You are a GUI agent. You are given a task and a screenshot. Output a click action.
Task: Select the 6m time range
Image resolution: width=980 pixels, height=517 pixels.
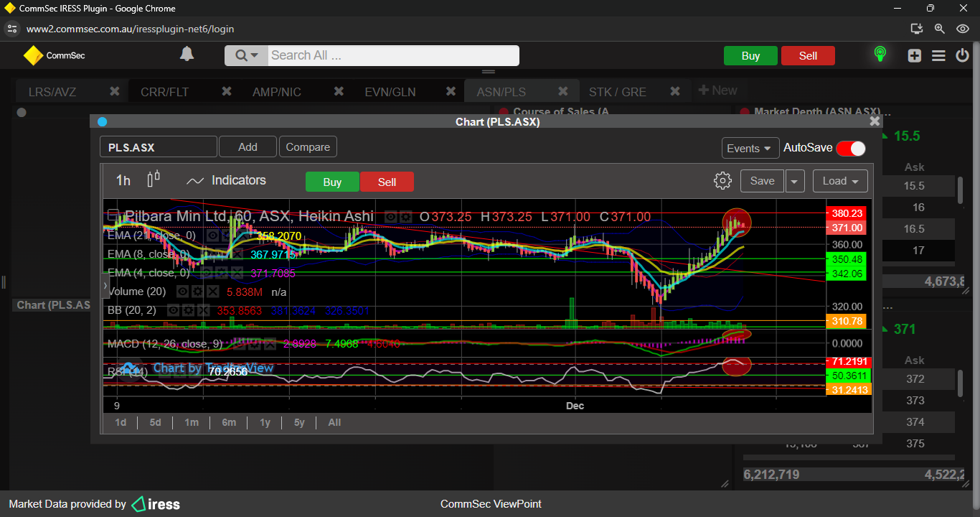tap(229, 422)
